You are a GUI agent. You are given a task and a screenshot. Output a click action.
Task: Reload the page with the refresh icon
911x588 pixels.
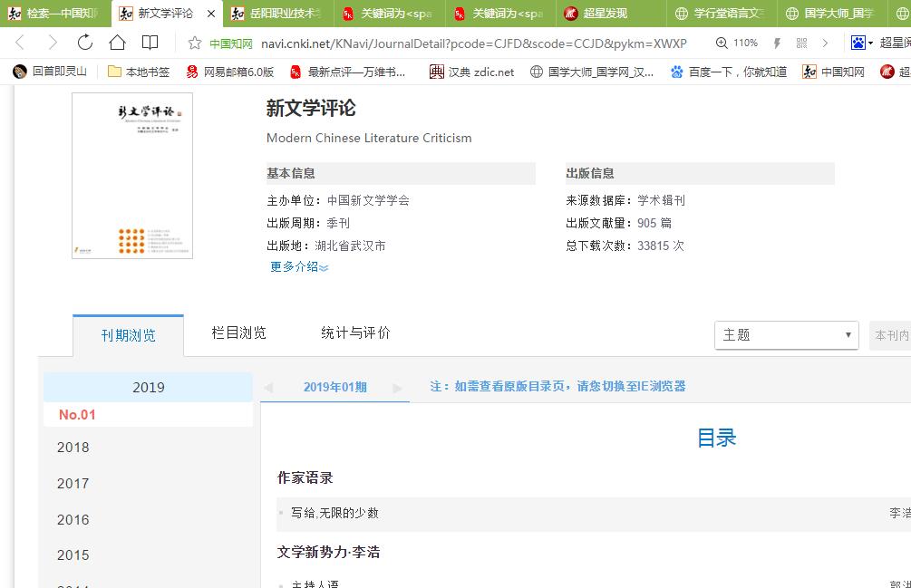click(x=84, y=43)
